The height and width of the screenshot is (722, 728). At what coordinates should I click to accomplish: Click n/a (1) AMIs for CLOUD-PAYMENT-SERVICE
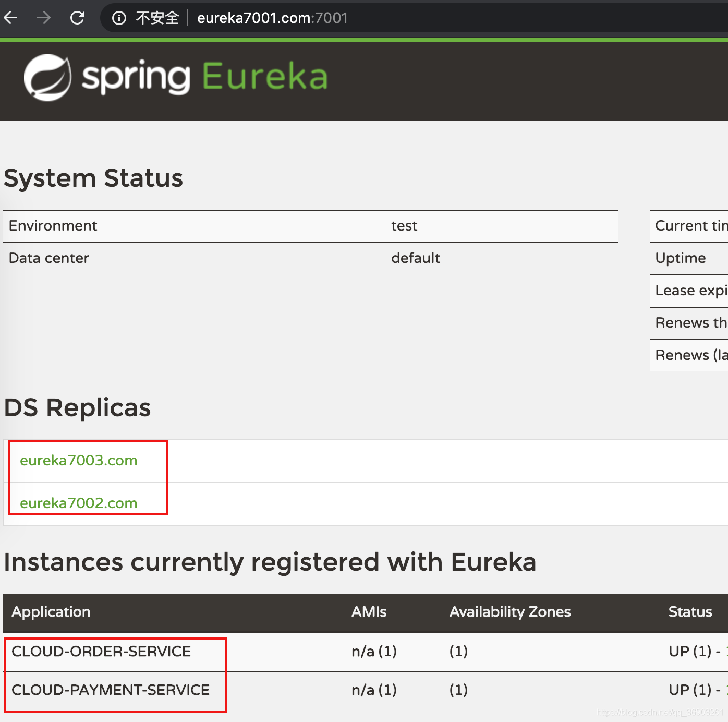pos(374,690)
